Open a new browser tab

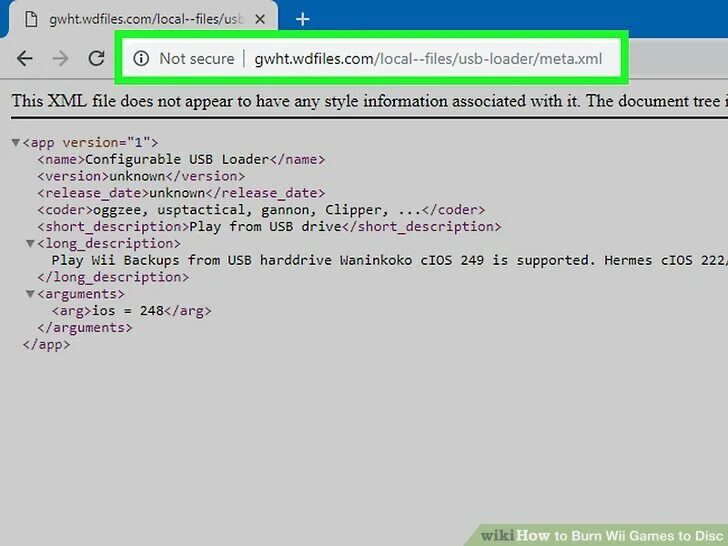(x=303, y=19)
